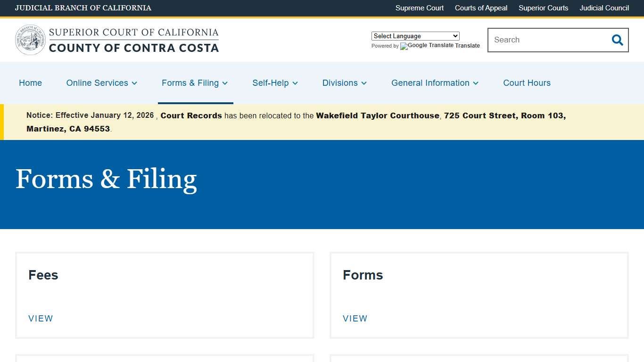Click VIEW under the Fees card

click(x=41, y=319)
